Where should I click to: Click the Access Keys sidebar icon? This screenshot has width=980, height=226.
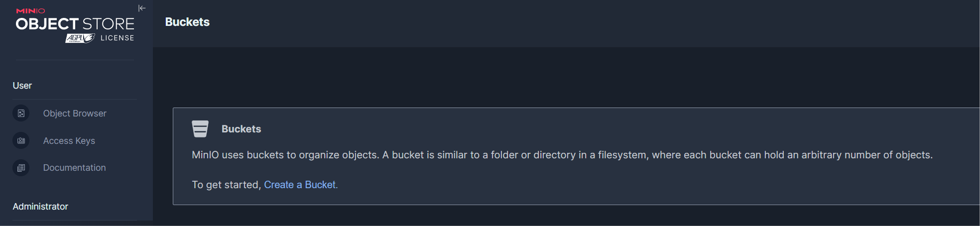(x=21, y=141)
